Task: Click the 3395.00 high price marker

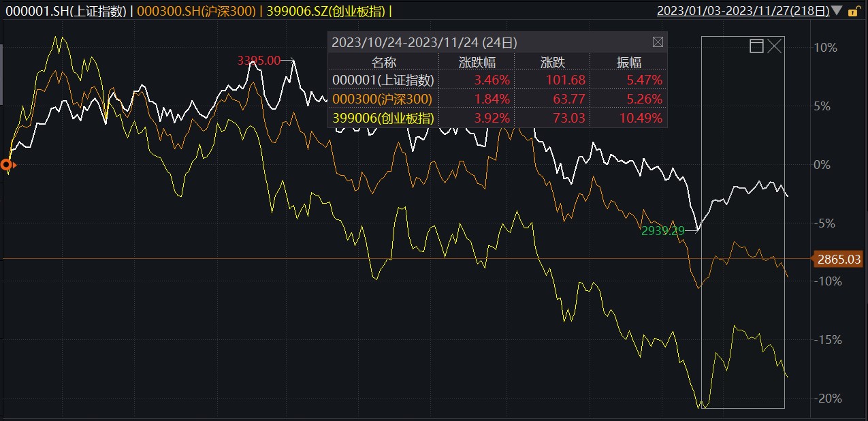Action: 257,61
